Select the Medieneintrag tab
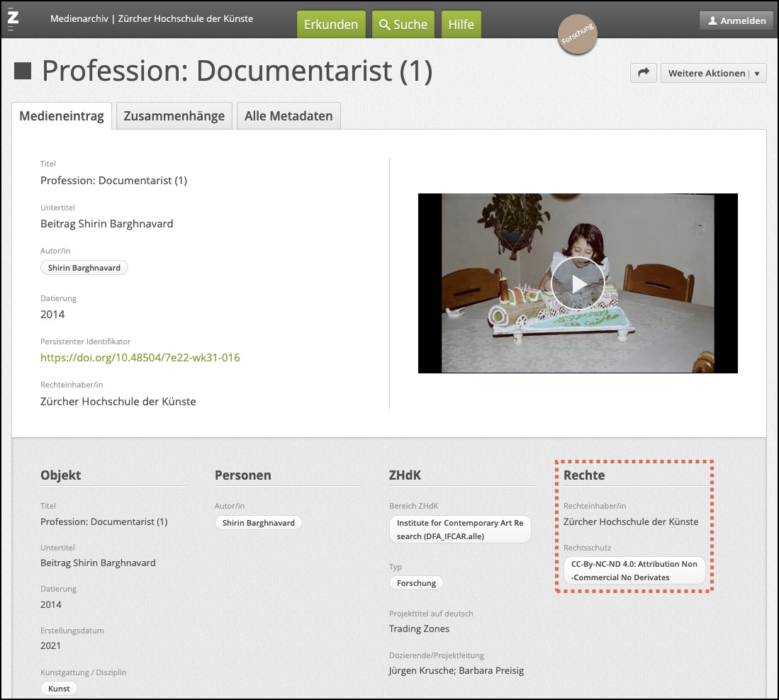Viewport: 779px width, 700px height. click(x=62, y=116)
